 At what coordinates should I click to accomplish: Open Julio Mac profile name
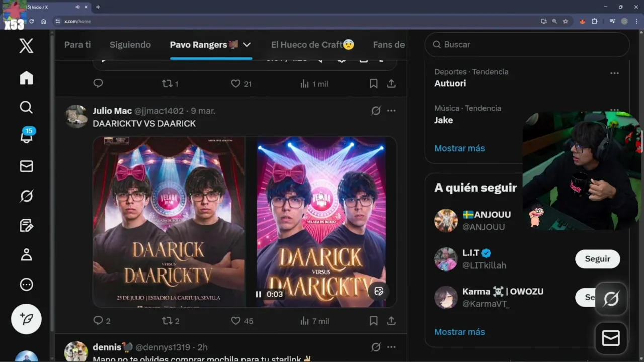tap(112, 111)
